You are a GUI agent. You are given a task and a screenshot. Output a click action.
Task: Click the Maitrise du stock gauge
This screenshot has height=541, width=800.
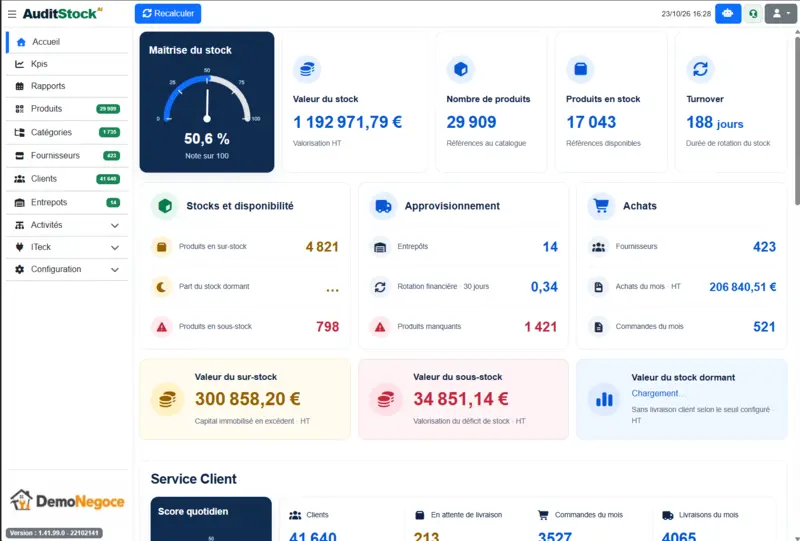click(207, 97)
